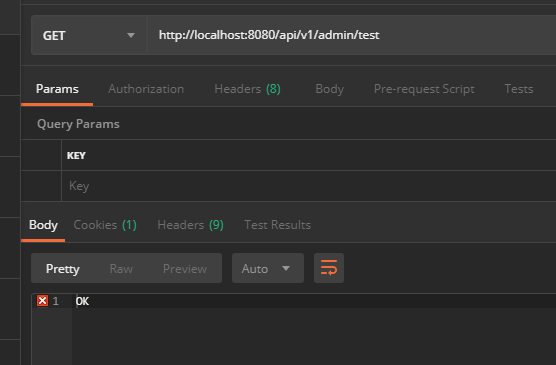
Task: Click the red error marker on line 1
Action: pos(42,301)
